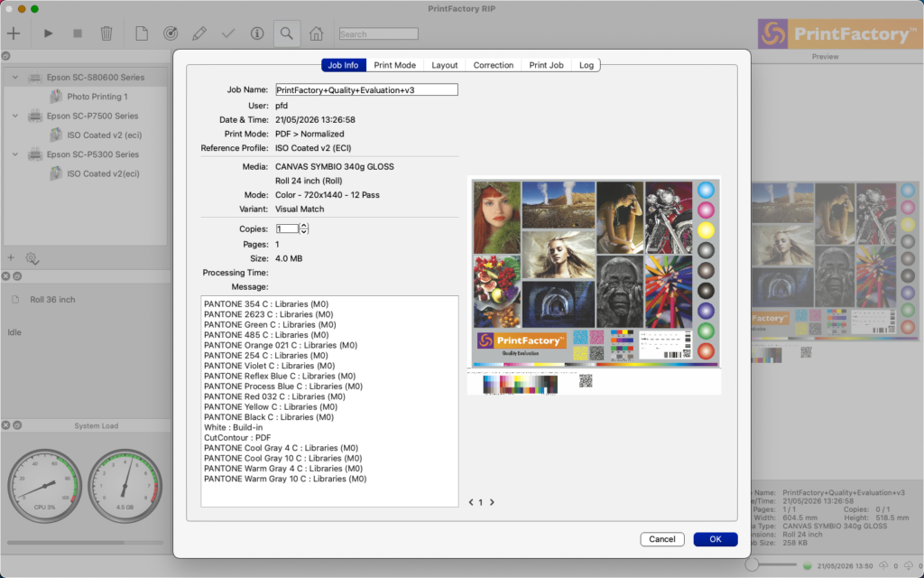The image size is (924, 578).
Task: Click the Idle status text
Action: pos(14,332)
